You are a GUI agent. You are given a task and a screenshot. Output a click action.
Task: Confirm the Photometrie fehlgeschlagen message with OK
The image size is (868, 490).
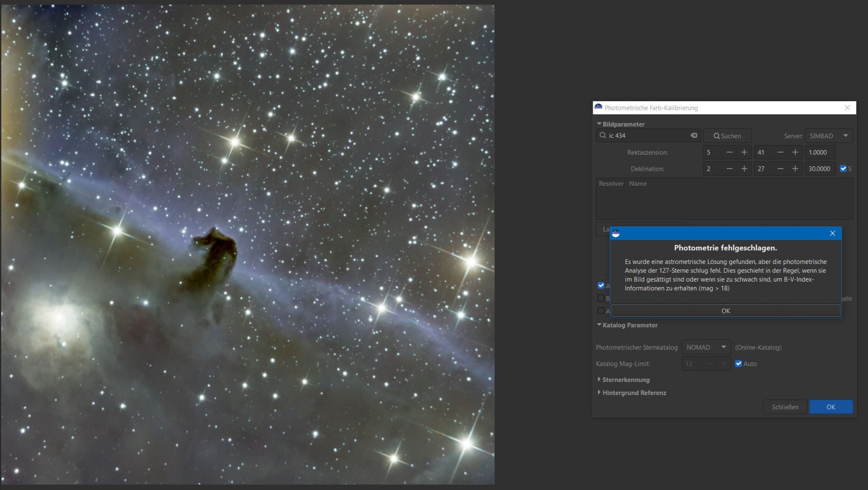pos(726,311)
